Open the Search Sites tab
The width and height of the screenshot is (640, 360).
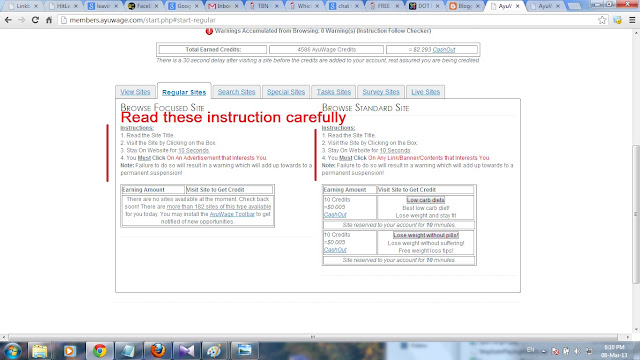point(236,92)
